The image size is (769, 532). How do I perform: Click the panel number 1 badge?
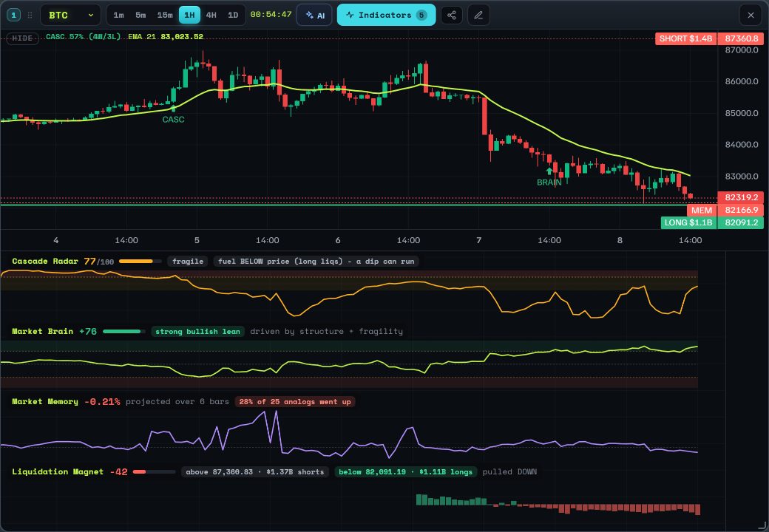click(13, 16)
